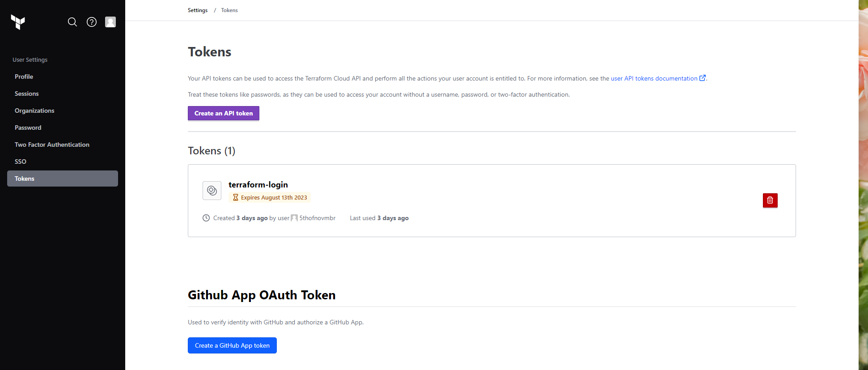Click the help question mark icon
Image resolution: width=868 pixels, height=370 pixels.
pyautogui.click(x=91, y=22)
